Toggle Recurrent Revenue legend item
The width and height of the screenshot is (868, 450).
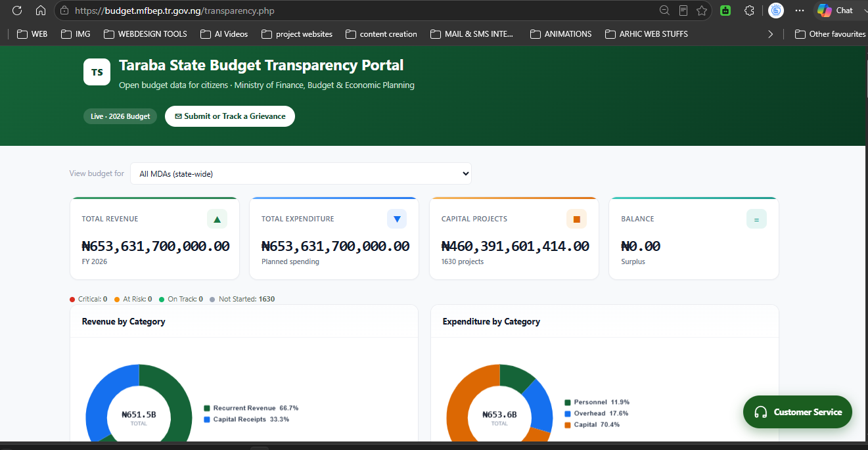point(251,408)
